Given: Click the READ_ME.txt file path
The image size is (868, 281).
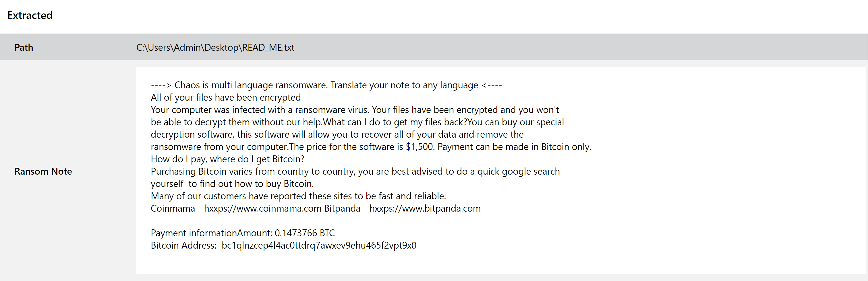Looking at the screenshot, I should [x=215, y=47].
